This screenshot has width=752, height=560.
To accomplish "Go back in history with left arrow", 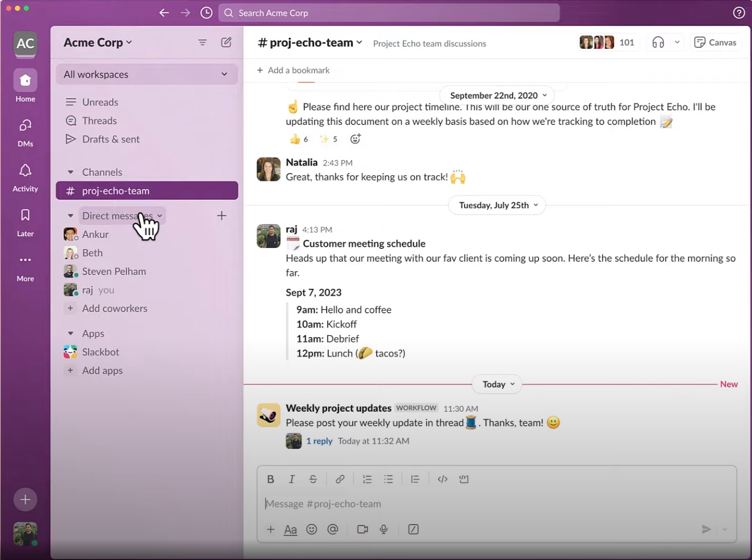I will point(164,12).
